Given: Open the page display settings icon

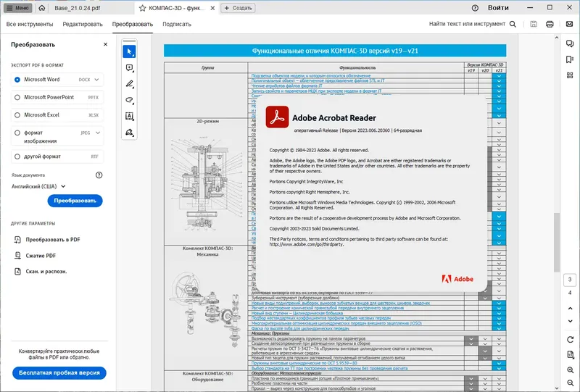Looking at the screenshot, I should coord(570,354).
